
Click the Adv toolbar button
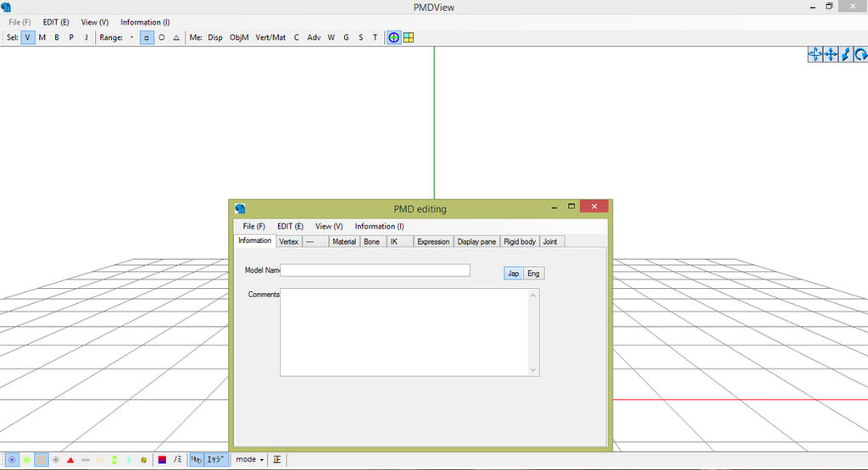(x=314, y=37)
